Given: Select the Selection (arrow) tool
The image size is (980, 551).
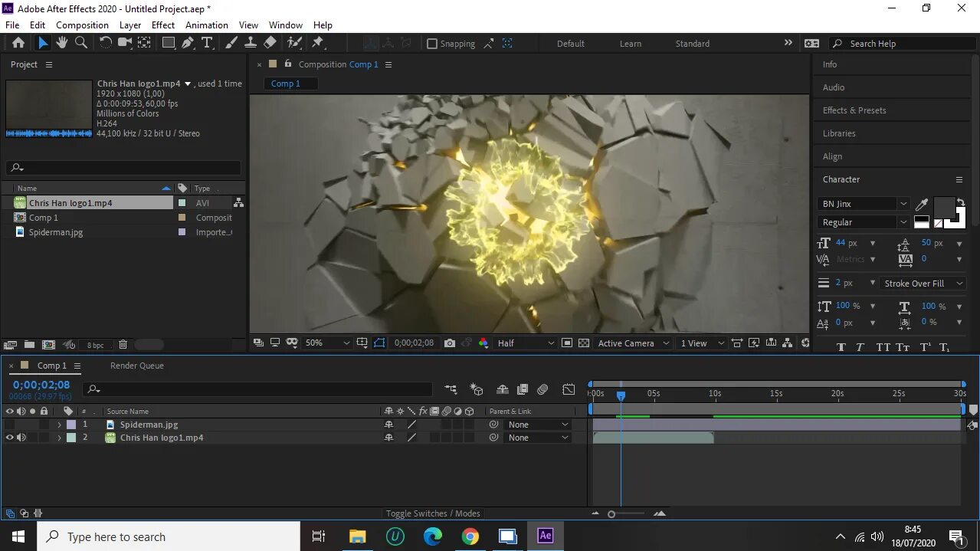Looking at the screenshot, I should (x=43, y=43).
